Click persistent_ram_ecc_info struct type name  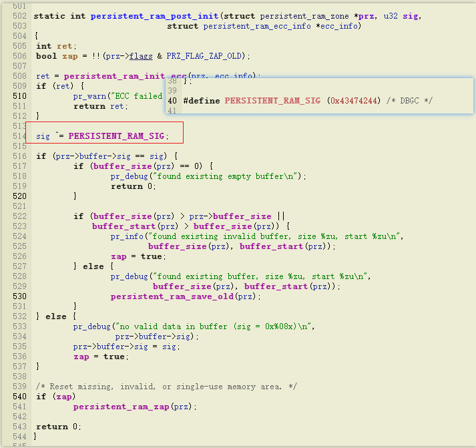[257, 26]
